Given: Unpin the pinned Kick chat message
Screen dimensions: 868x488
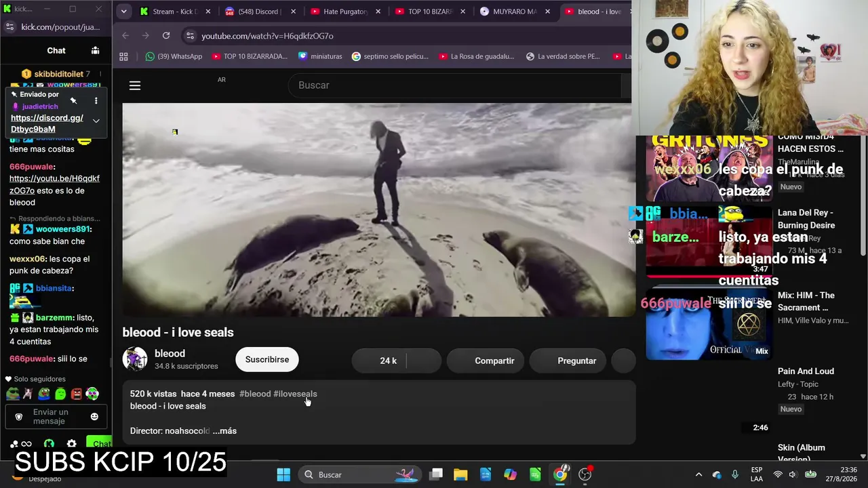Looking at the screenshot, I should point(73,101).
